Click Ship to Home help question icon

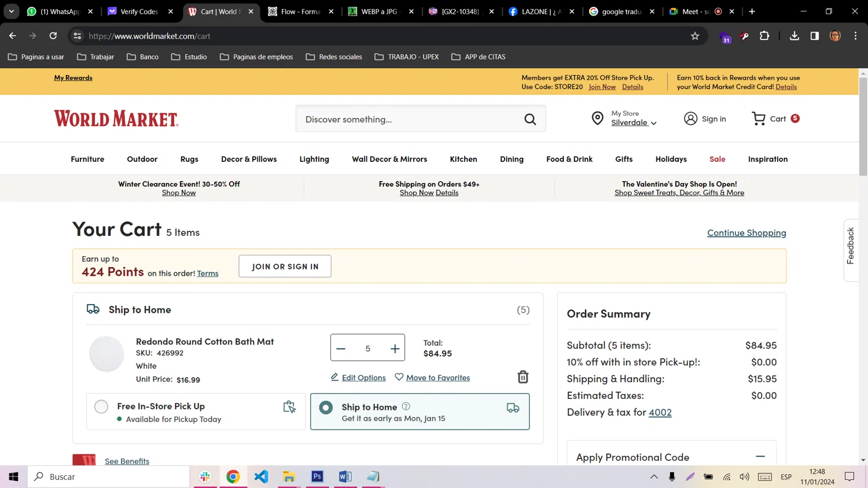point(406,406)
